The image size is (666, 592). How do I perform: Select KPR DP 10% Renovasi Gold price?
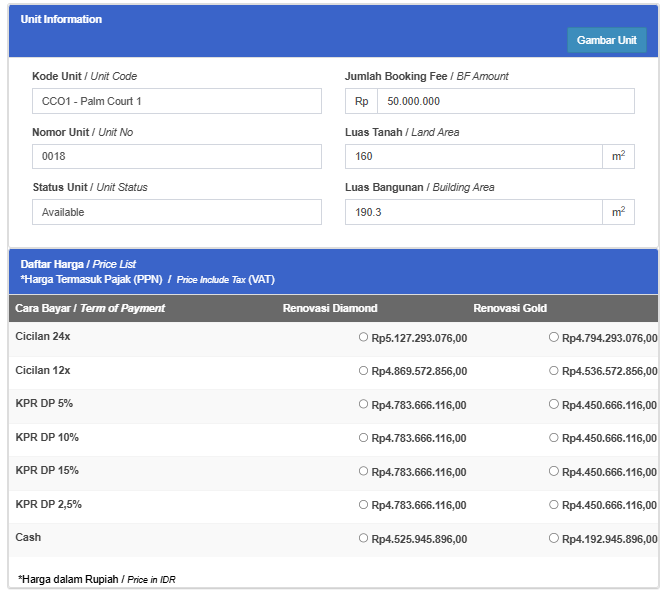coord(553,437)
